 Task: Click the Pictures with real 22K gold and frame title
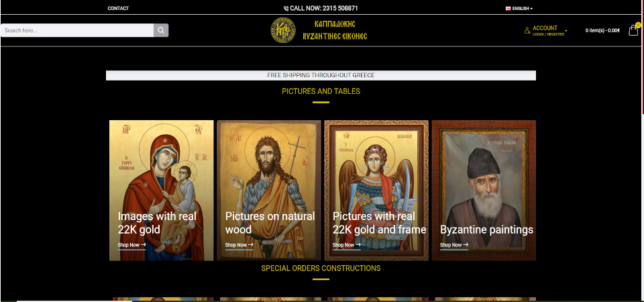[x=380, y=223]
